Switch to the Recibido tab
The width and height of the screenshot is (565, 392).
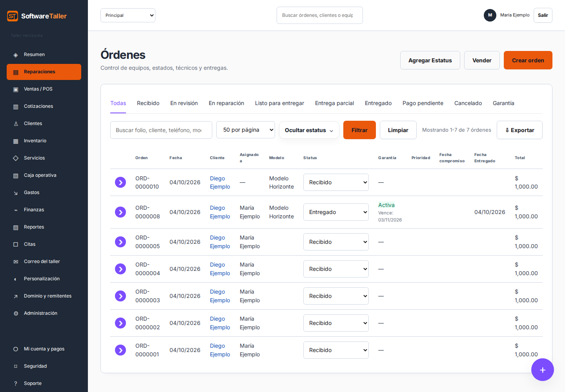tap(148, 103)
